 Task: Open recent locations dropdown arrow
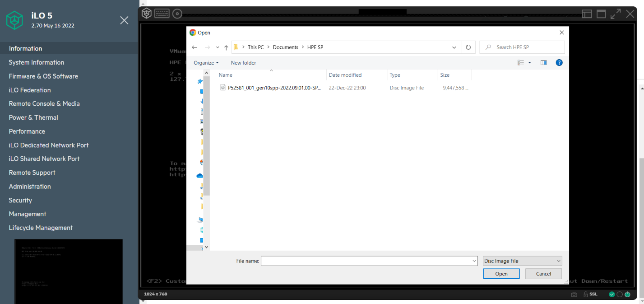click(x=218, y=47)
